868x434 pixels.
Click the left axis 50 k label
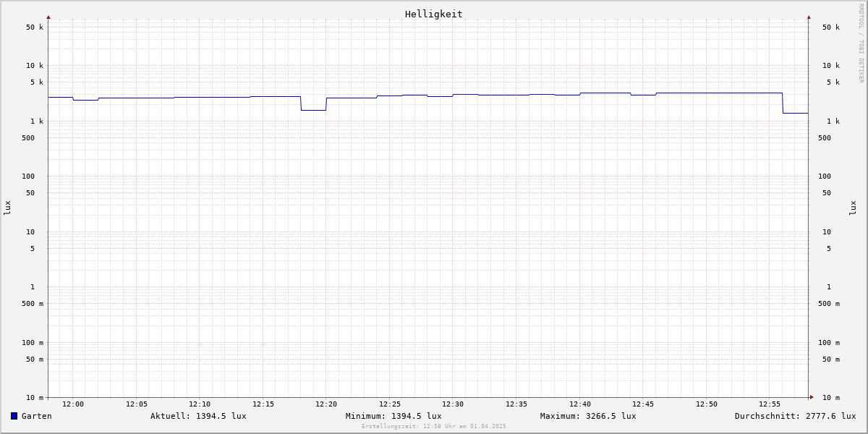pyautogui.click(x=35, y=27)
